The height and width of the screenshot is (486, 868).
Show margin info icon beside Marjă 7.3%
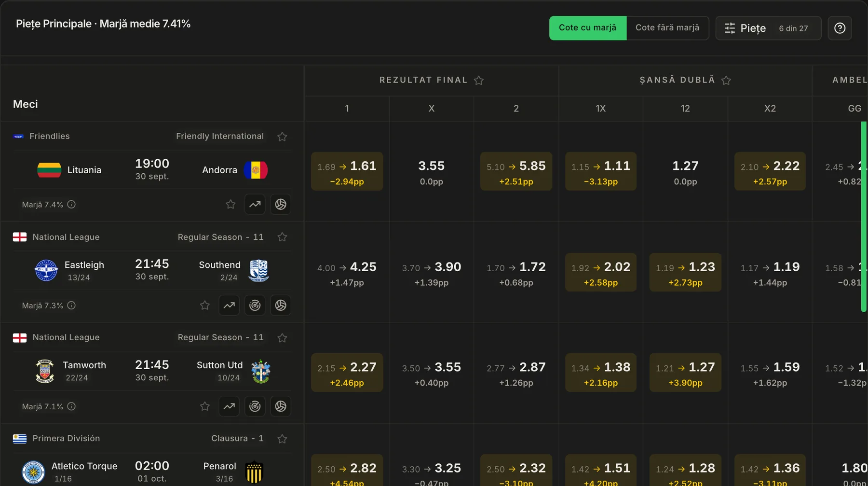71,305
